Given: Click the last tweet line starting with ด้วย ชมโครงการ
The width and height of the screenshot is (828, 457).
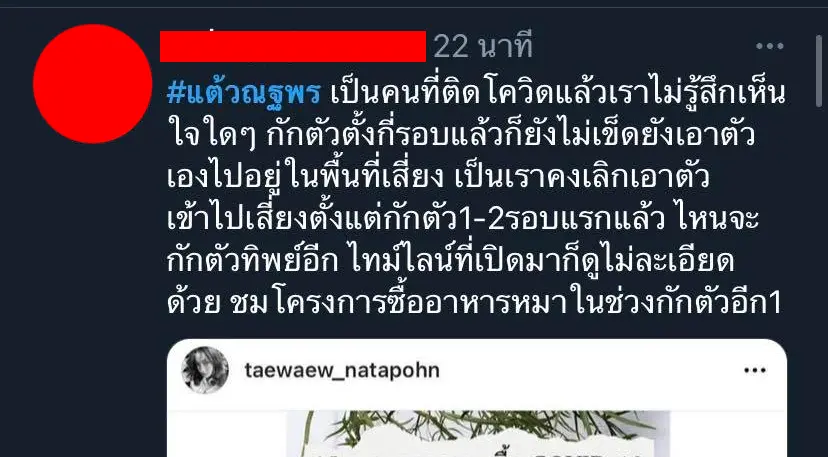Looking at the screenshot, I should pos(474,303).
